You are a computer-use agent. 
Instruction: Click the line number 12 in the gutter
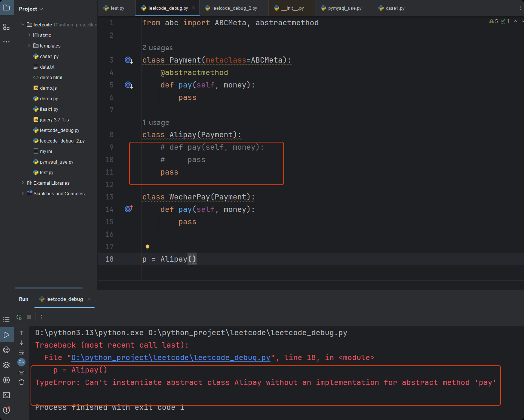point(109,184)
